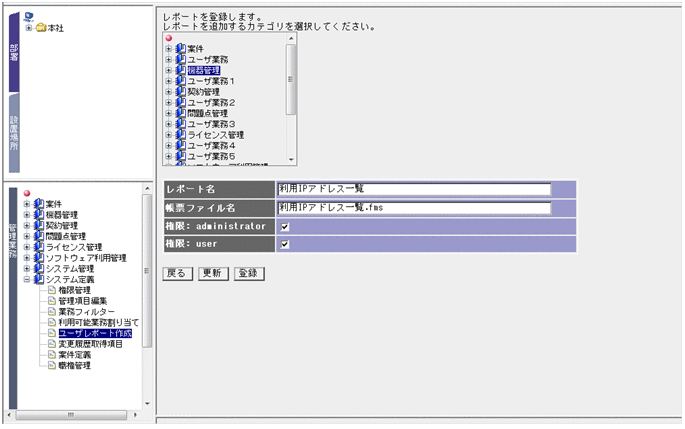Click the book icon beside ユーザ業務5
Viewport: 685px width, 429px height.
click(x=180, y=156)
